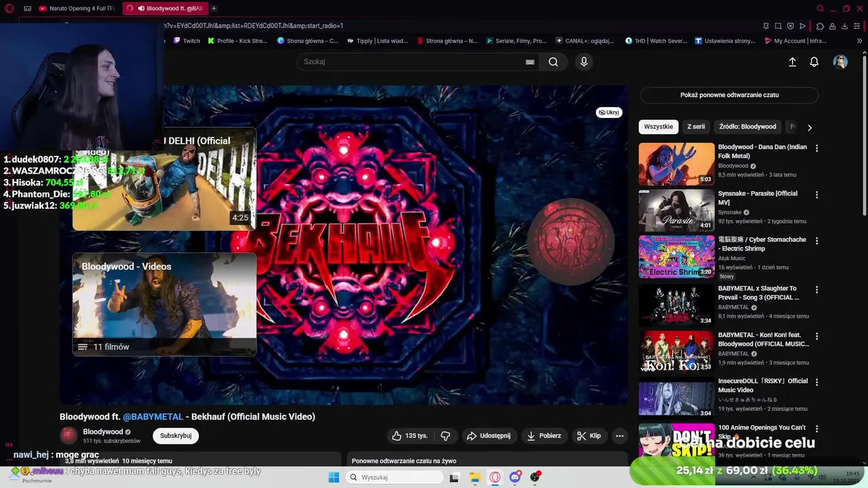Viewport: 868px width, 488px height.
Task: Open tab search magnifier in title bar
Action: 820,9
